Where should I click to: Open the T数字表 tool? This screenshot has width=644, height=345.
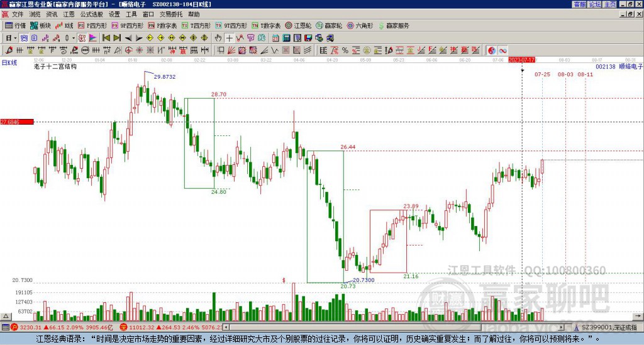coord(267,25)
